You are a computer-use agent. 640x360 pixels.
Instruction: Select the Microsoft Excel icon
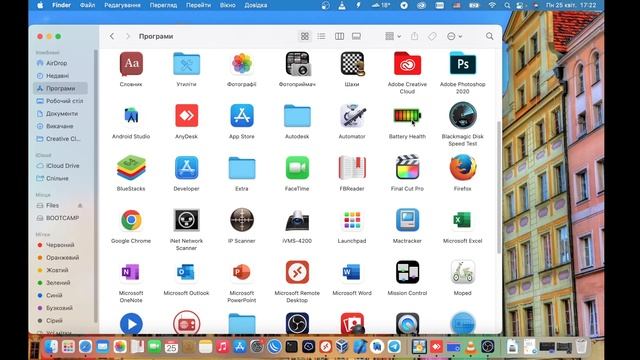coord(462,220)
